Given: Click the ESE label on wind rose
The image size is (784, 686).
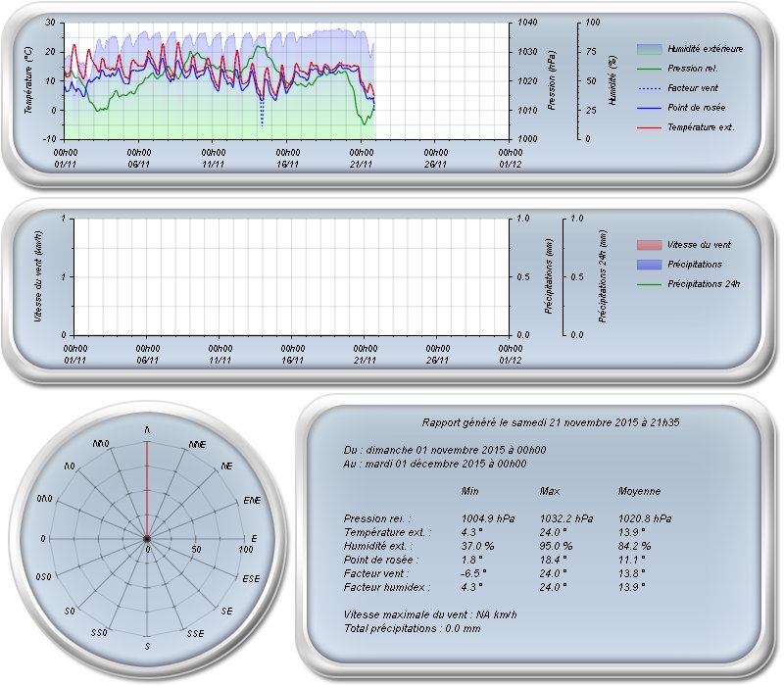Looking at the screenshot, I should pyautogui.click(x=251, y=578).
